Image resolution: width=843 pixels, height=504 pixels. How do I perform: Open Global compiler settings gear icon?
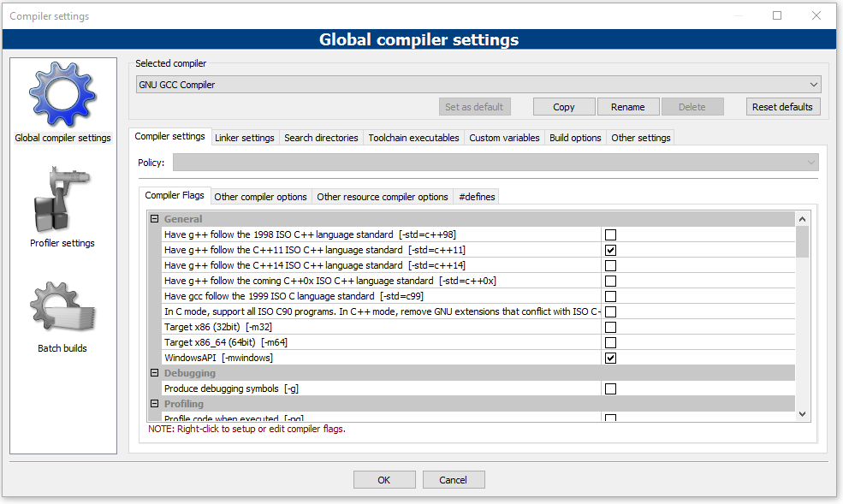pos(62,96)
